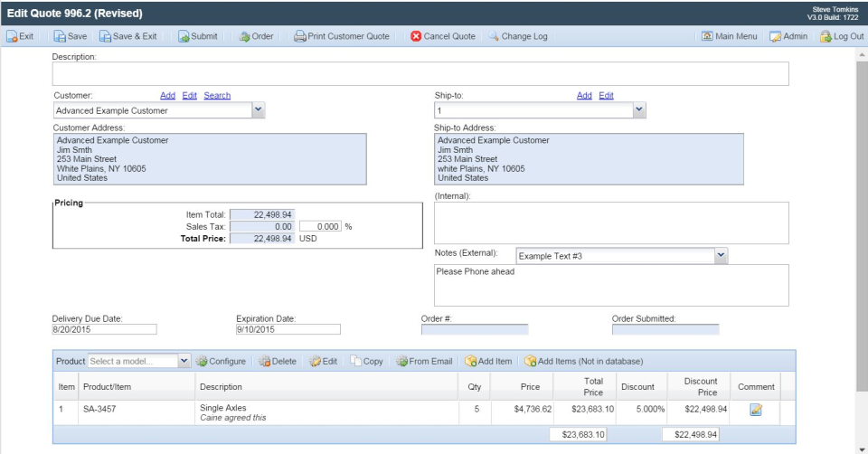Click the customer Search link
The image size is (868, 454).
(217, 96)
